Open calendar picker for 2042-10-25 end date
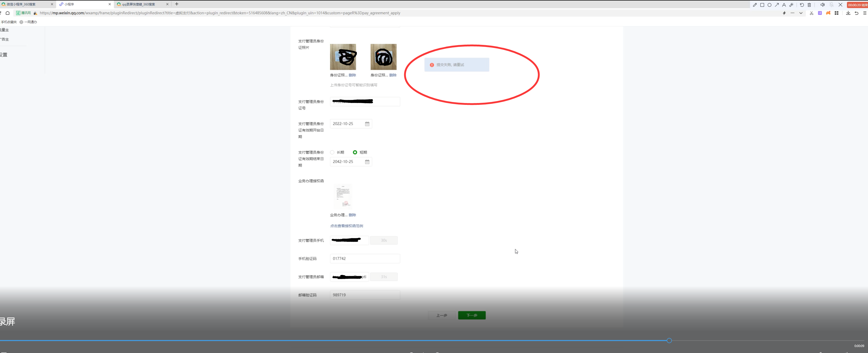The image size is (868, 353). (367, 162)
